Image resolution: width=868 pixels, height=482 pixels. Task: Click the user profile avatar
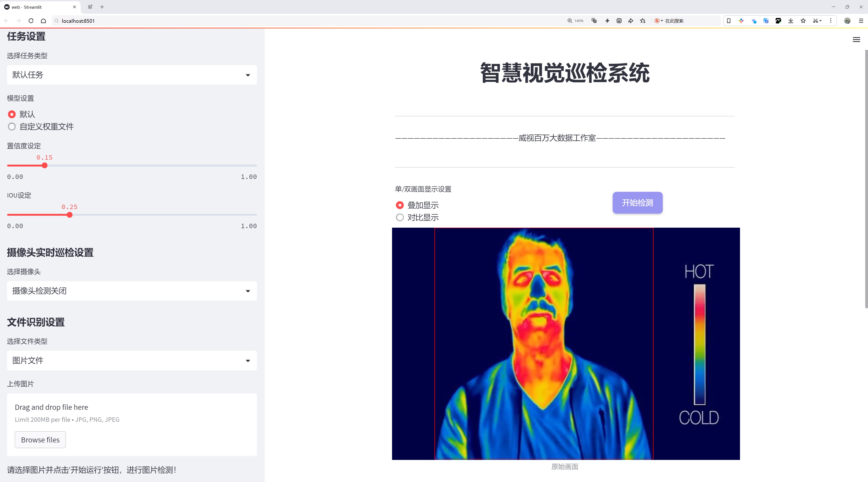click(x=847, y=20)
